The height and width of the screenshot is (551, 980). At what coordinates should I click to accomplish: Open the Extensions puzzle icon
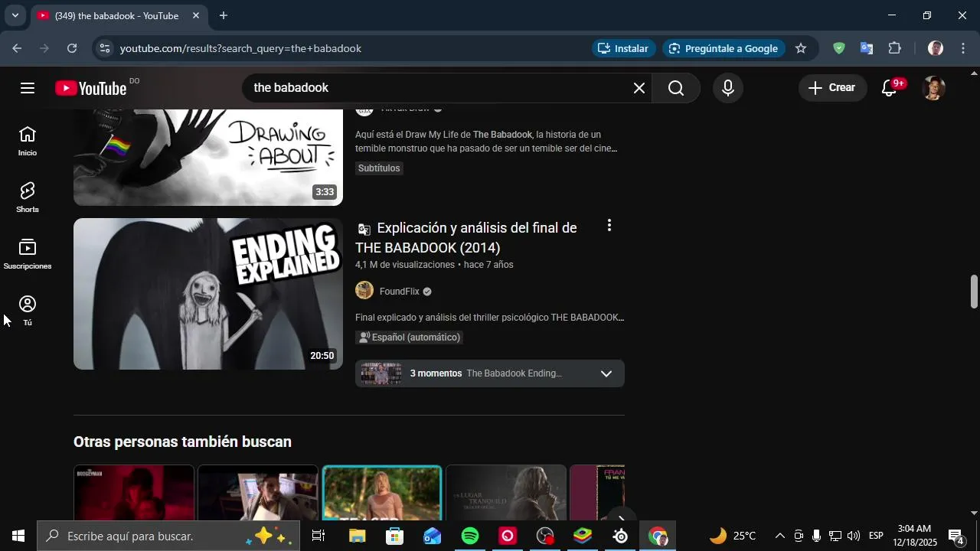(894, 48)
